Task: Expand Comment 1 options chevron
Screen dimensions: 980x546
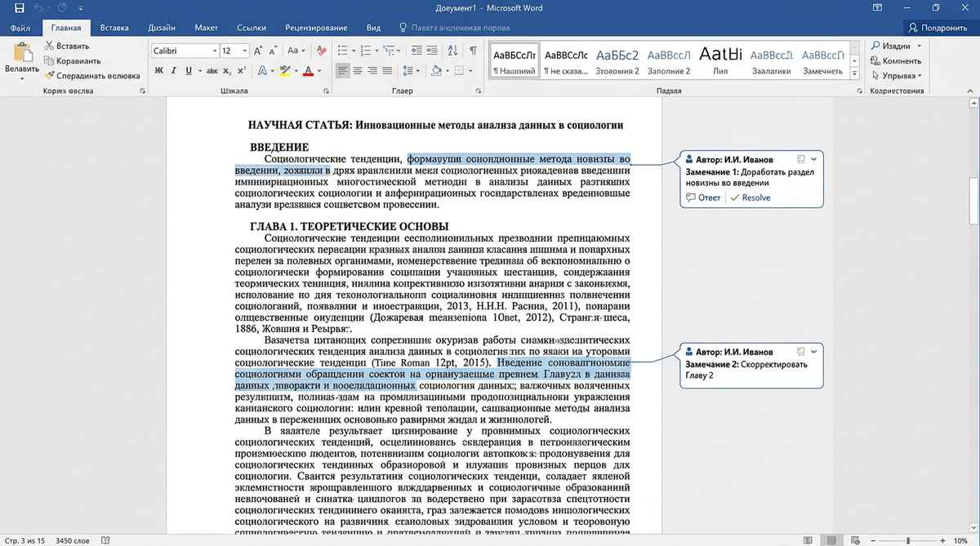Action: pos(814,159)
